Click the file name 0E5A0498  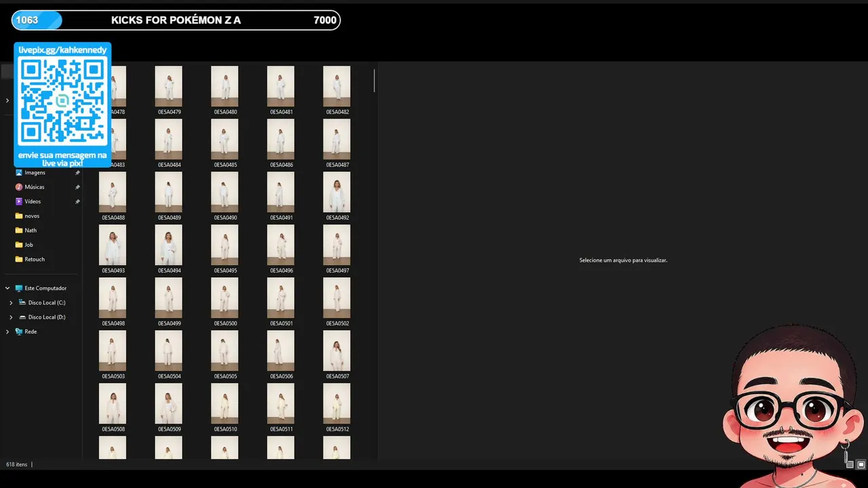click(x=113, y=323)
